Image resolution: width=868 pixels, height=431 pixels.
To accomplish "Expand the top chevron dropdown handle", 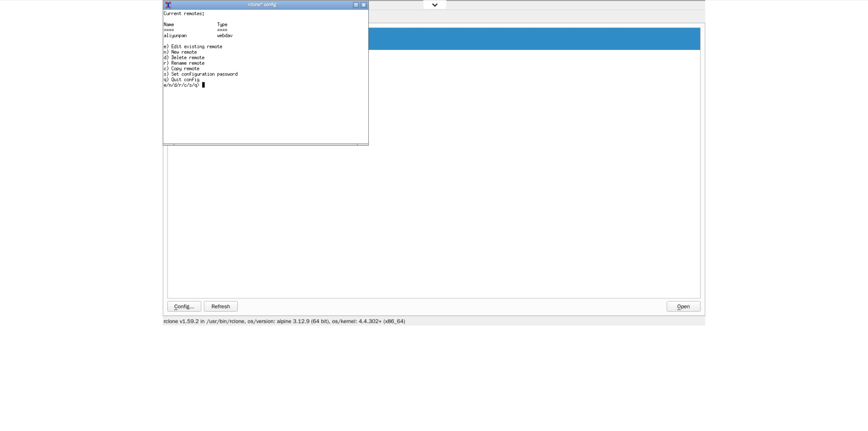I will point(435,5).
